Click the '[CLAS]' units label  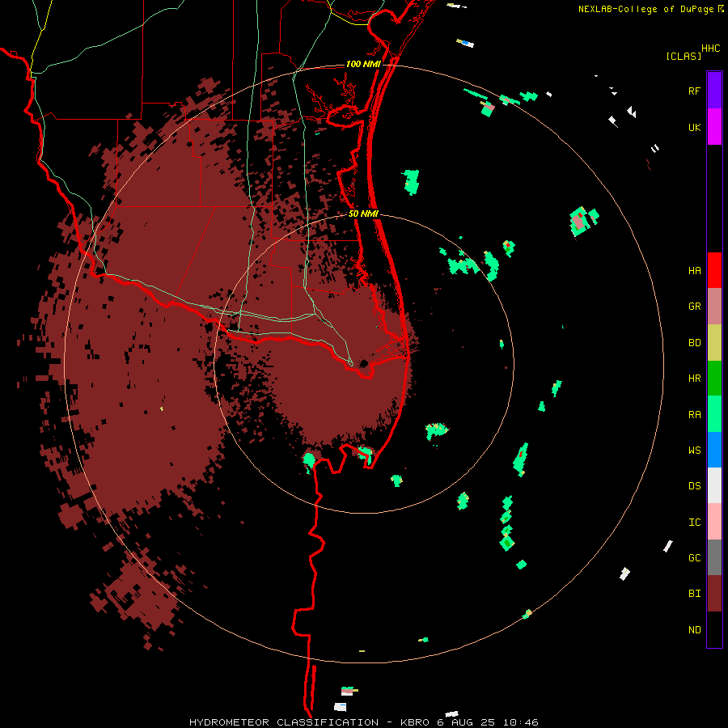click(684, 56)
